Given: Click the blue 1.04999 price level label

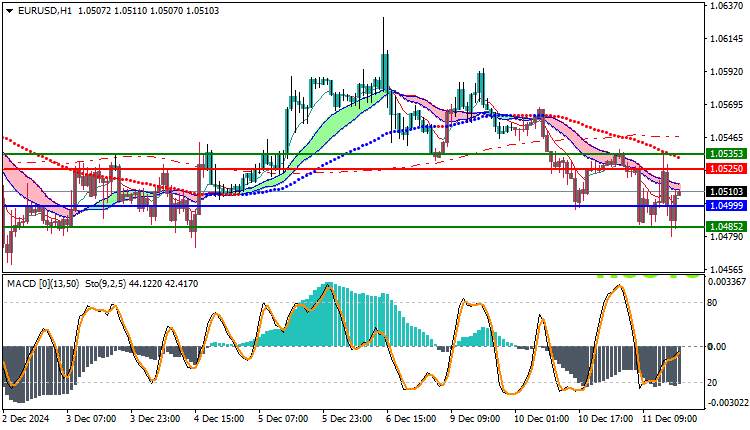Looking at the screenshot, I should (x=727, y=206).
